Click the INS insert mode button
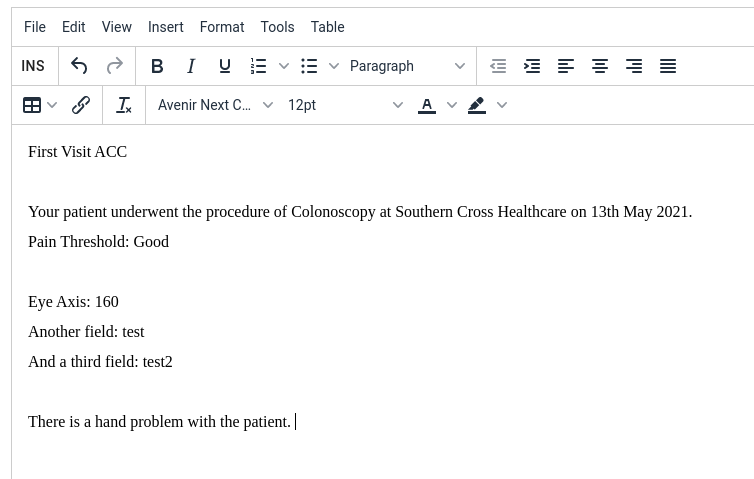The height and width of the screenshot is (479, 754). coord(33,66)
